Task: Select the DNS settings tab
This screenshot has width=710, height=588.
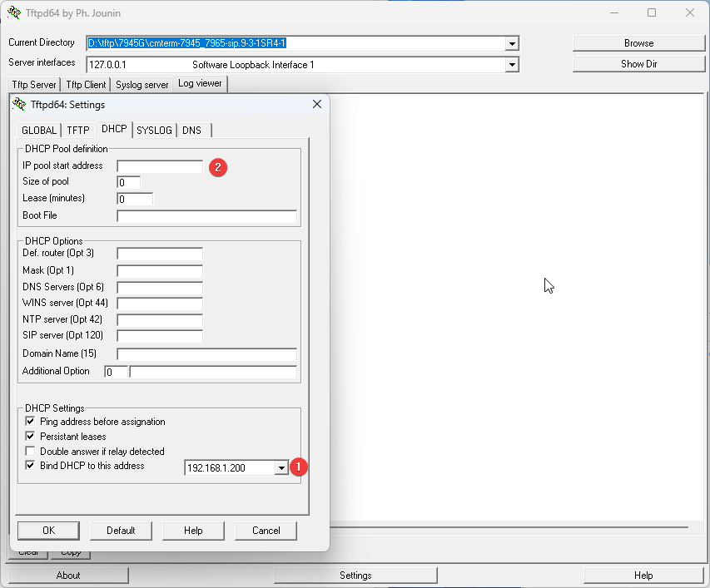Action: click(x=191, y=130)
